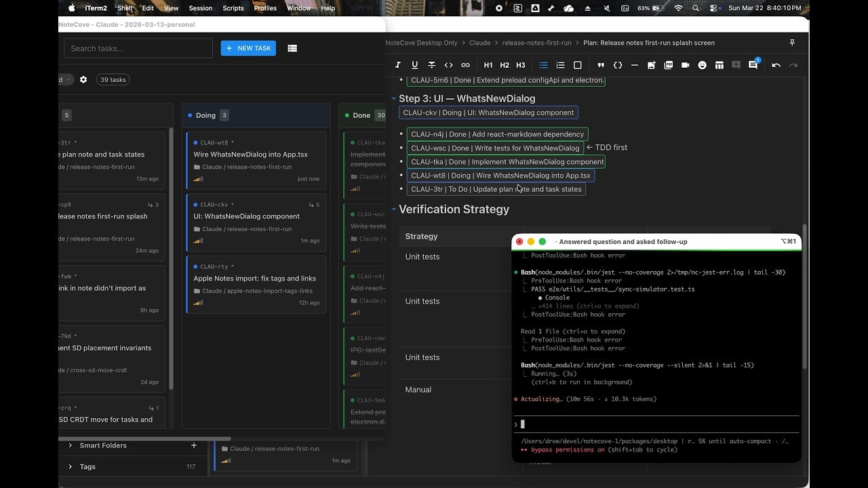Undo the last edit
This screenshot has width=868, height=488.
point(776,65)
